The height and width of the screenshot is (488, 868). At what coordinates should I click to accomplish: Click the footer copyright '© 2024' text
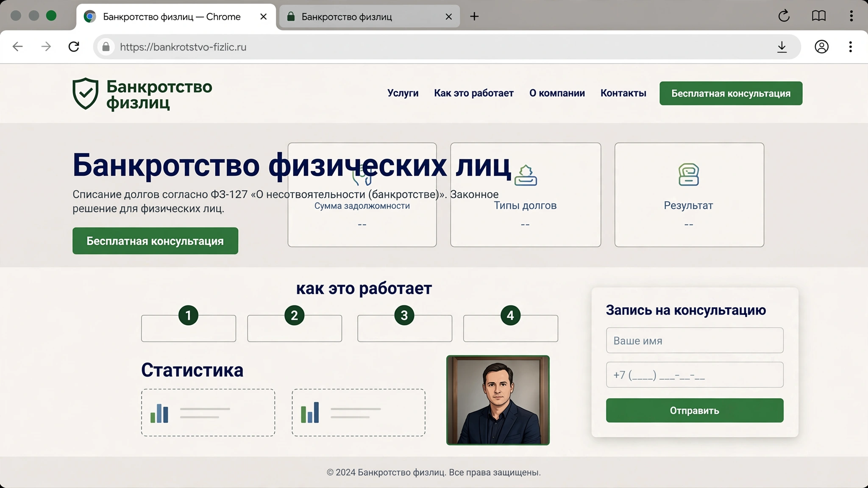[434, 472]
